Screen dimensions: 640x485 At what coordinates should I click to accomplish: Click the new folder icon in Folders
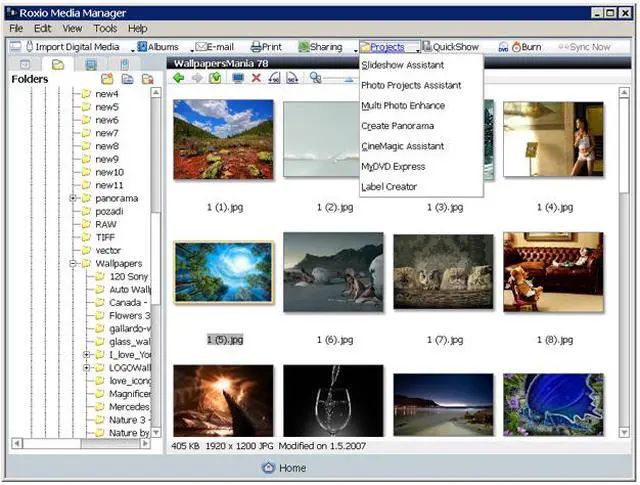[x=107, y=79]
